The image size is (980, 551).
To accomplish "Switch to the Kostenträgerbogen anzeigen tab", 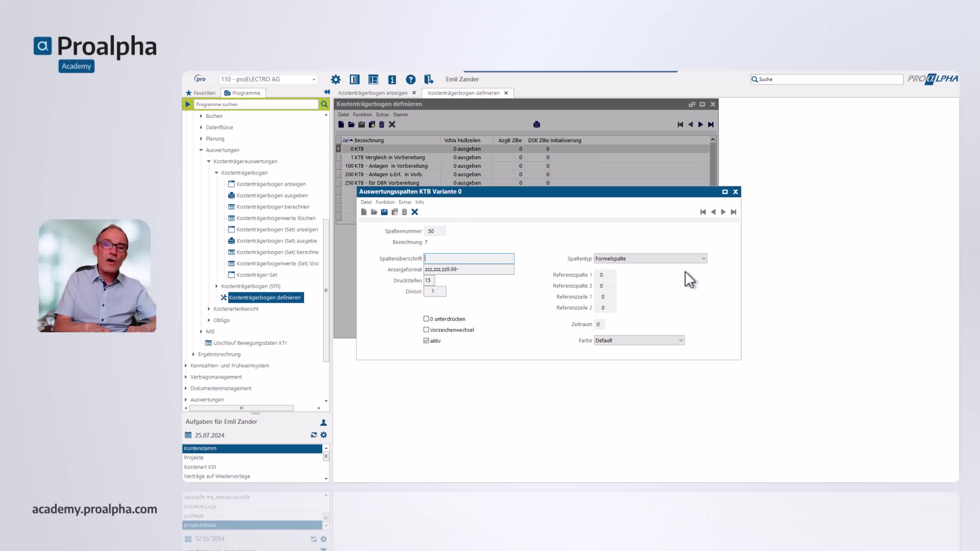I will tap(372, 93).
